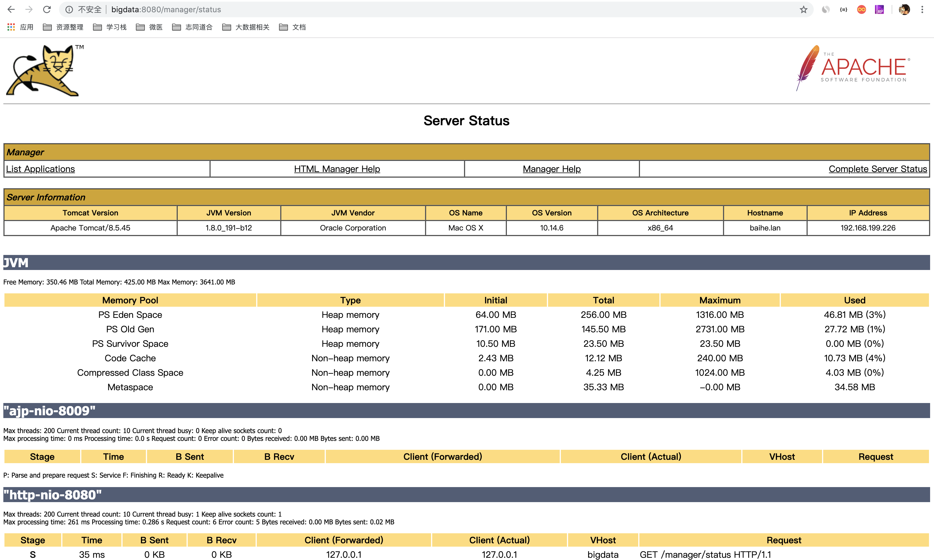Open the 大数据相关 bookmark folder
934x560 pixels.
(x=246, y=27)
